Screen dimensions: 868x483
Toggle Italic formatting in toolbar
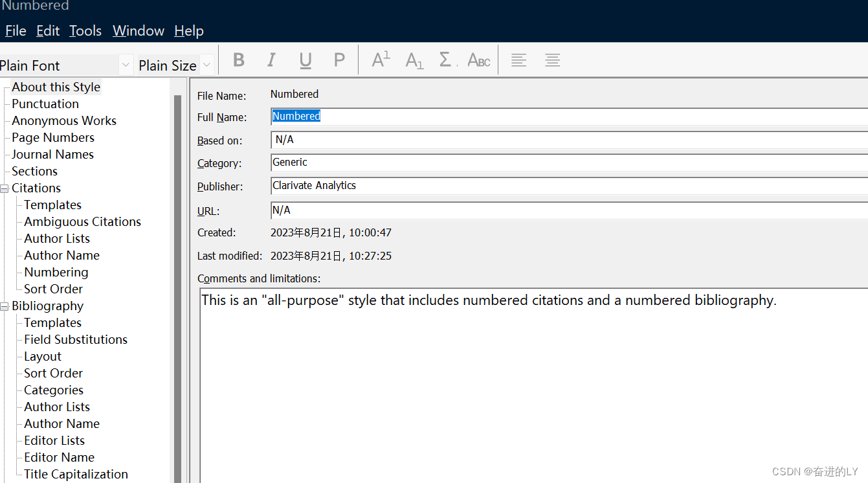coord(271,60)
